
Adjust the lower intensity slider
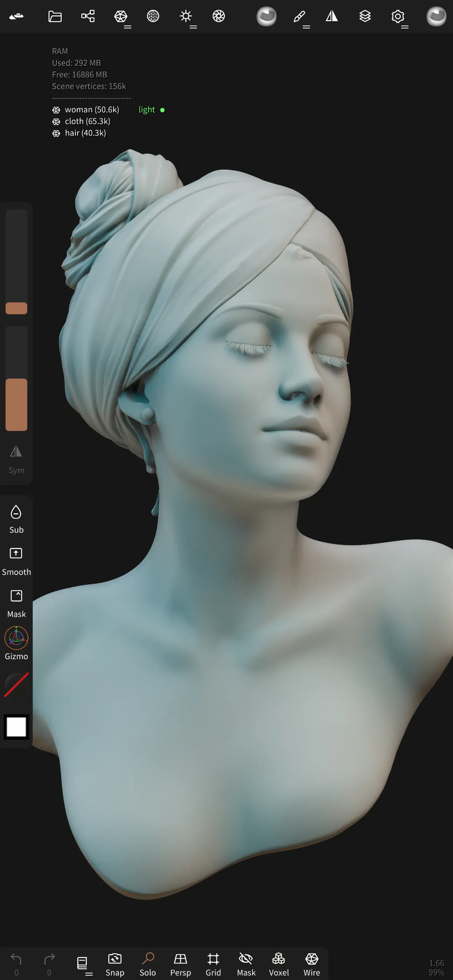click(16, 378)
